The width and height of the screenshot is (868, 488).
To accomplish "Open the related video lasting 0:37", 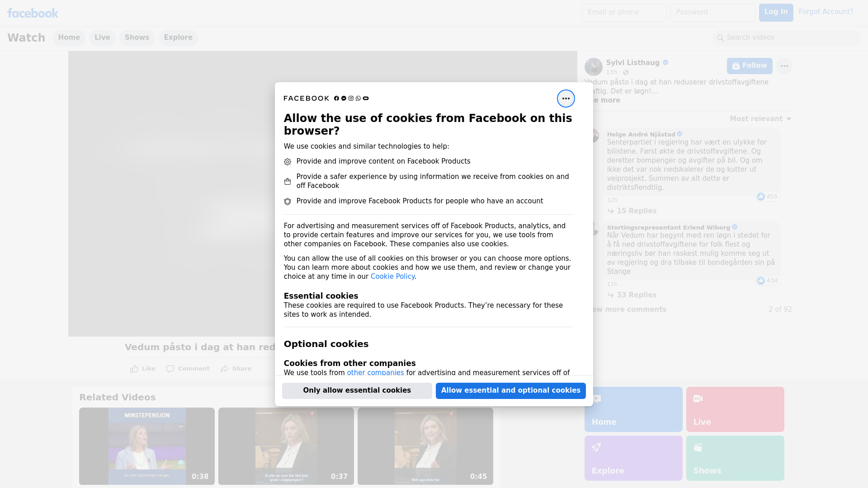I will (286, 446).
